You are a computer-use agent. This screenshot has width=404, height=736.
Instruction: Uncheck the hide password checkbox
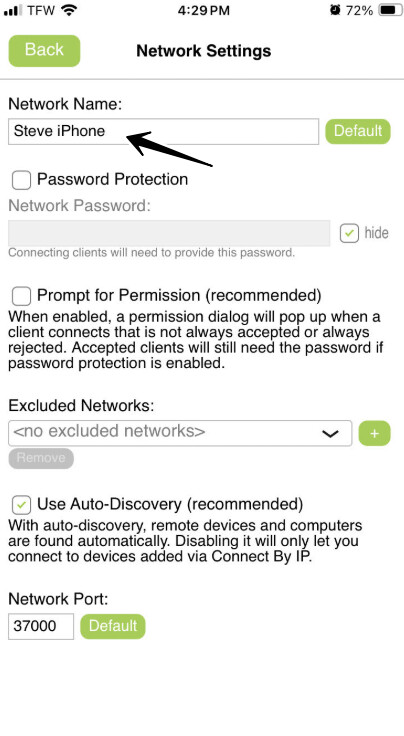click(x=349, y=233)
